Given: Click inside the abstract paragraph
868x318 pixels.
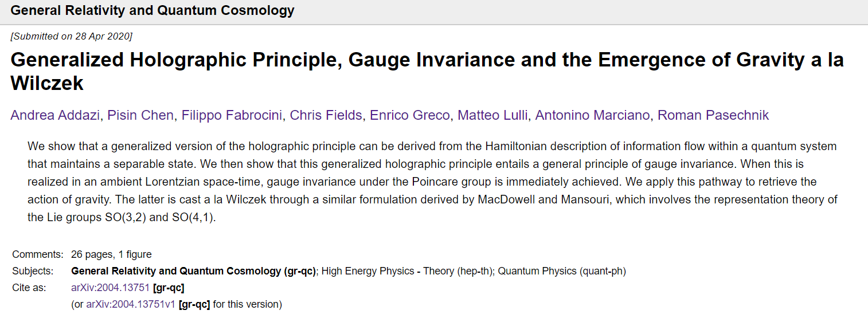Looking at the screenshot, I should click(433, 182).
